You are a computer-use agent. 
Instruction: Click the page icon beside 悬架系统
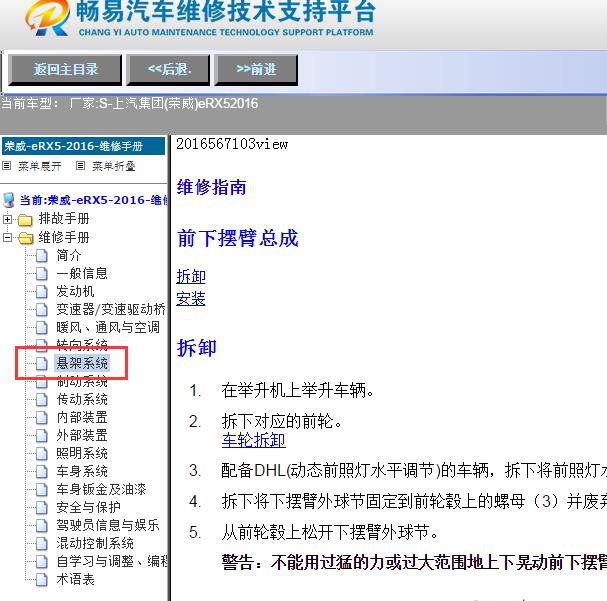tap(41, 363)
